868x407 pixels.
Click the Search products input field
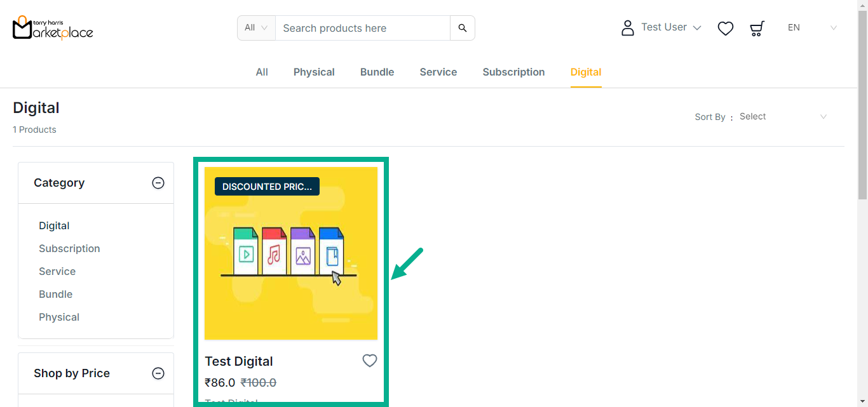(x=362, y=28)
